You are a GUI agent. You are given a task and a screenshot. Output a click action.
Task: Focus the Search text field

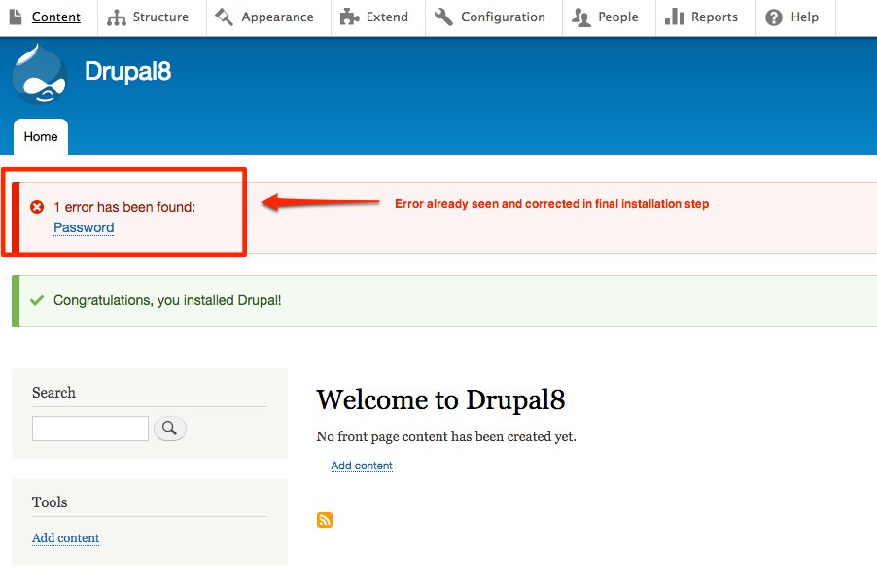[x=90, y=429]
